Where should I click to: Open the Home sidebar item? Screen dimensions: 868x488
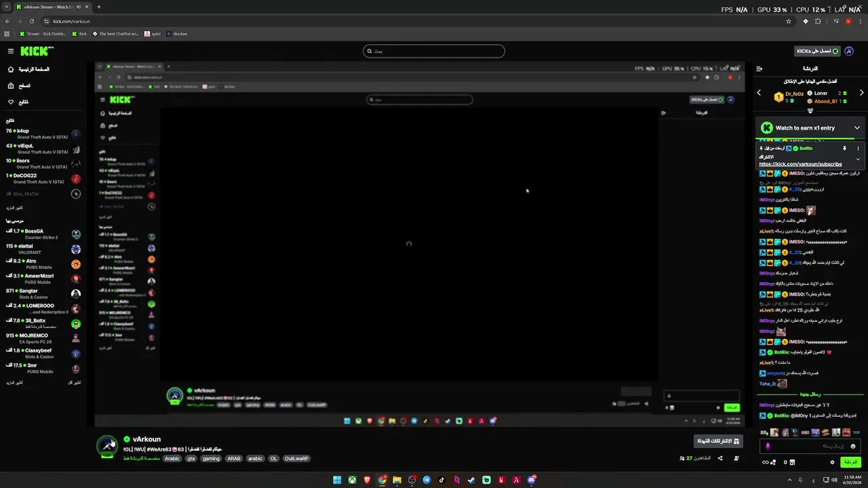coord(28,69)
